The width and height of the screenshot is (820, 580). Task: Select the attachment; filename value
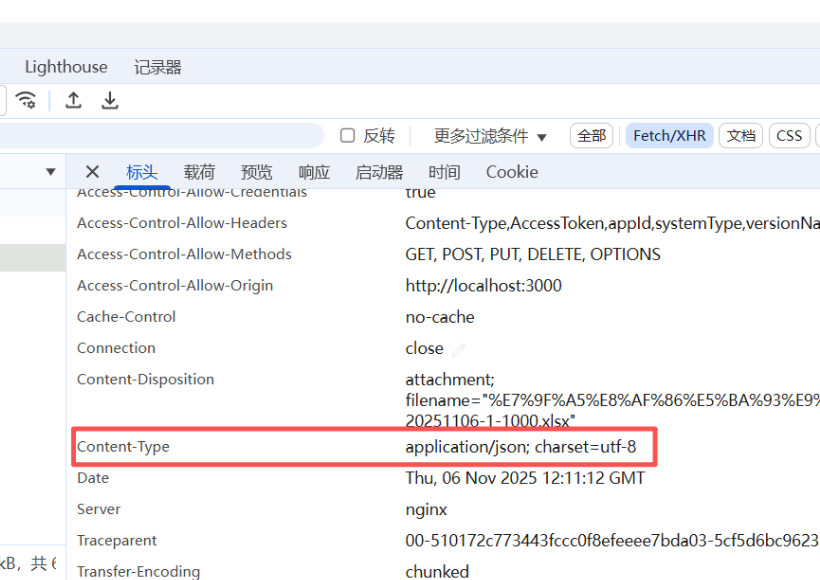pos(612,400)
